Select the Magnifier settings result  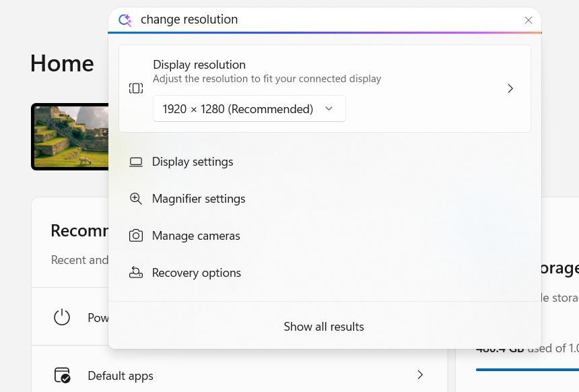(199, 199)
